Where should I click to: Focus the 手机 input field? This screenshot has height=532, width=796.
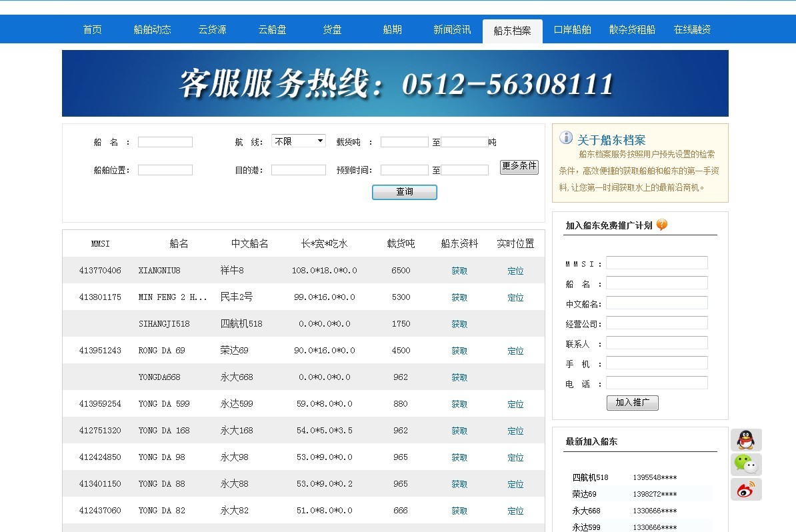[x=657, y=363]
